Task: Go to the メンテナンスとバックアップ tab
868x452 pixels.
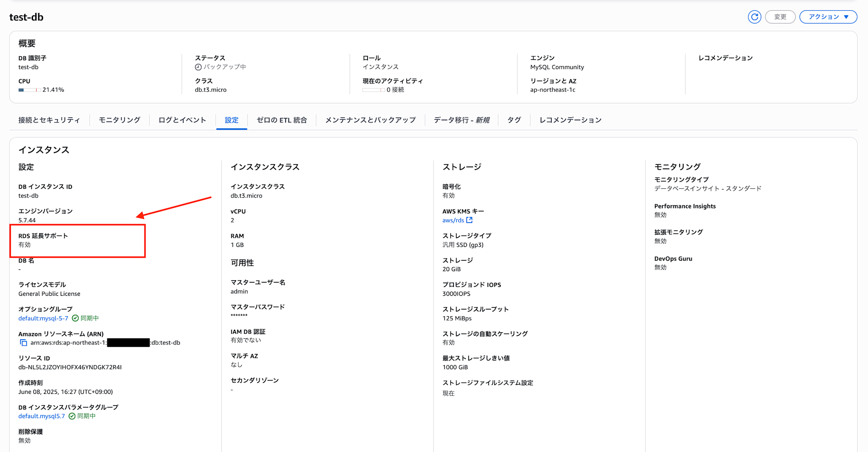Action: 370,120
